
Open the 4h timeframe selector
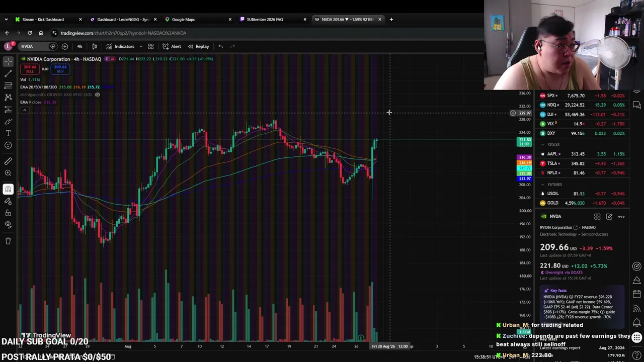coord(79,46)
